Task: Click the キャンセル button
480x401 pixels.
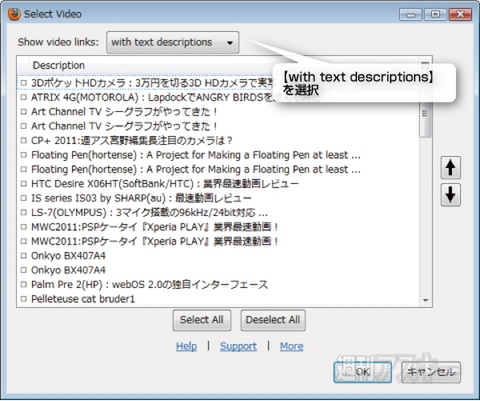Action: (431, 372)
